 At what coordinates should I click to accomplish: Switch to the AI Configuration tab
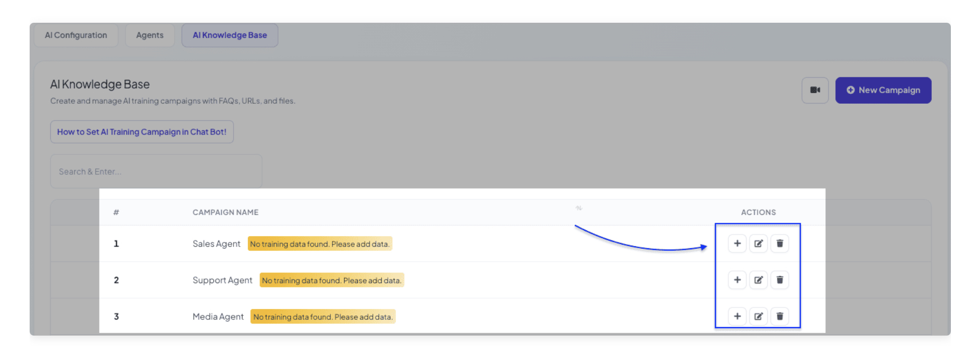[x=76, y=35]
